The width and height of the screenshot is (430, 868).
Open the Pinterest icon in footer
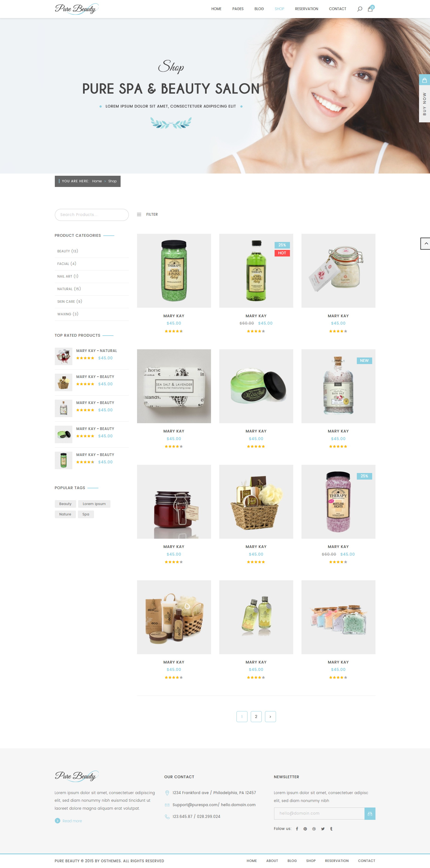(x=305, y=829)
